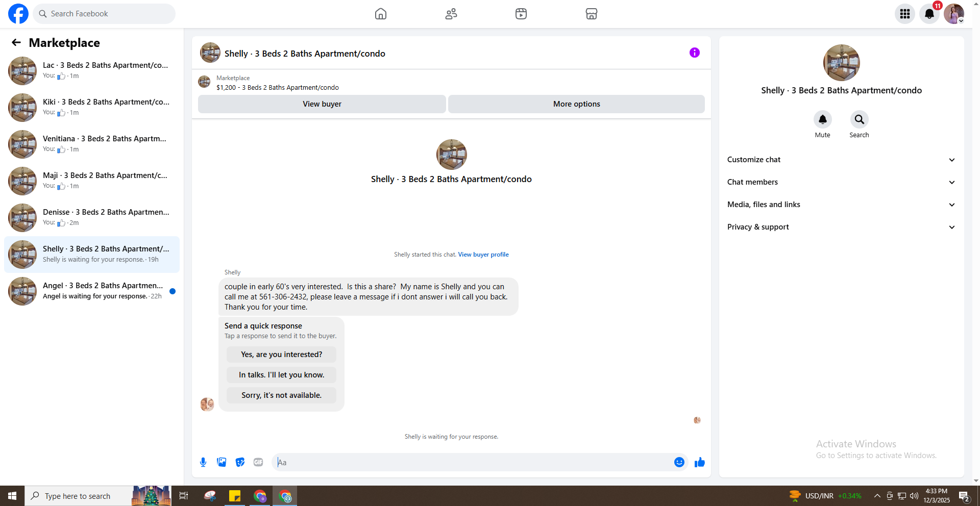The width and height of the screenshot is (980, 506).
Task: Send quick reply 'Yes, are you interested?'
Action: click(x=282, y=355)
